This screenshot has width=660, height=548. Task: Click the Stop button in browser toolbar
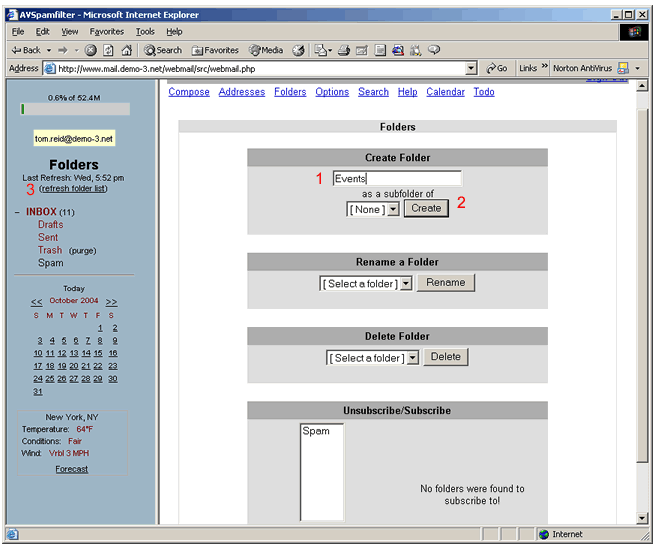[91, 50]
